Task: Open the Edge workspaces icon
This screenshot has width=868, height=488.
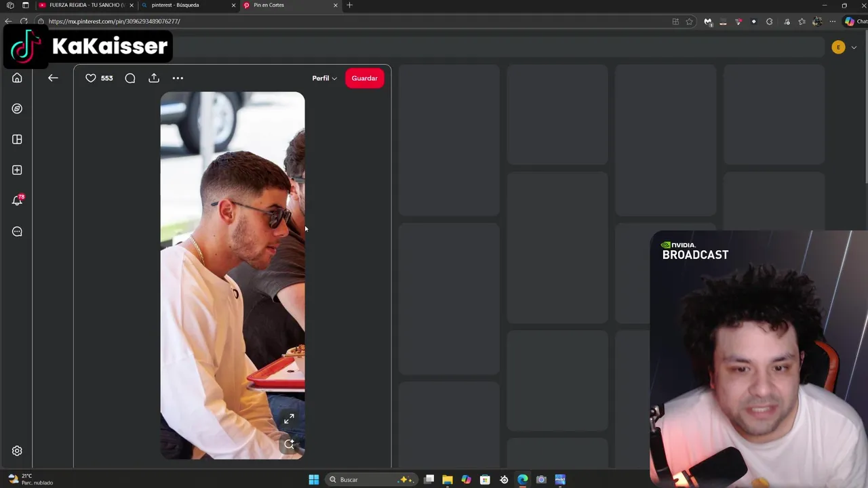Action: click(10, 5)
